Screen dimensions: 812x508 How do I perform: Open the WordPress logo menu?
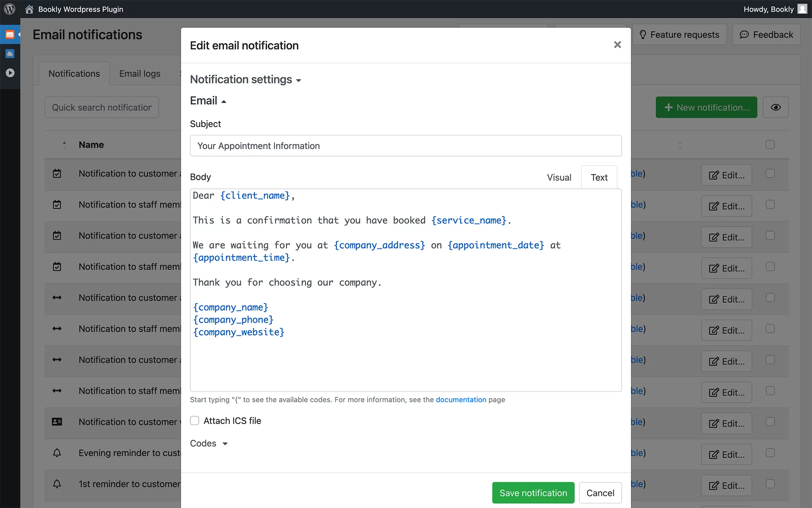click(10, 9)
